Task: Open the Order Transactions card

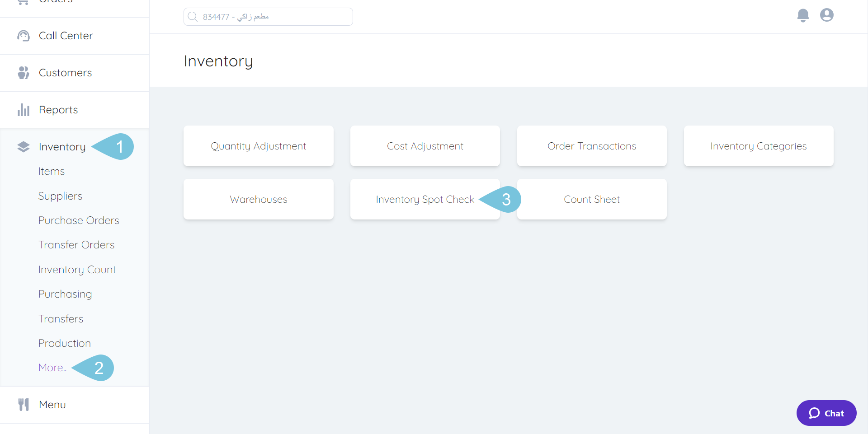Action: [592, 146]
